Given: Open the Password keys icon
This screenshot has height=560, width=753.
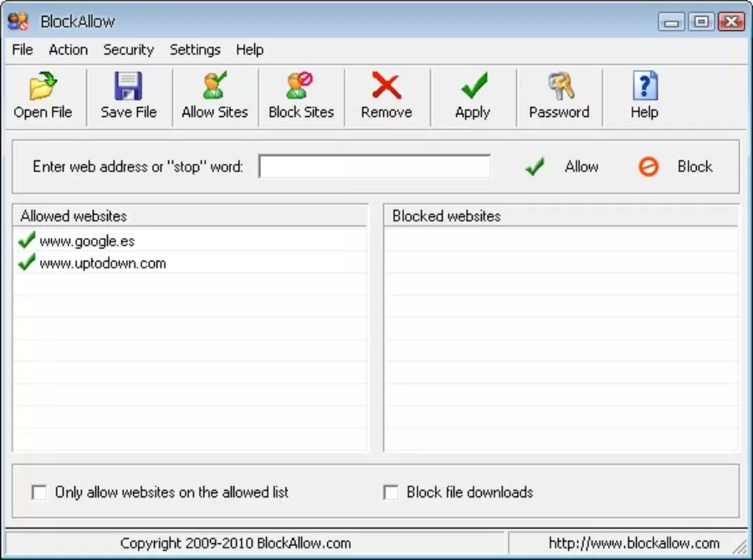Looking at the screenshot, I should (x=560, y=86).
